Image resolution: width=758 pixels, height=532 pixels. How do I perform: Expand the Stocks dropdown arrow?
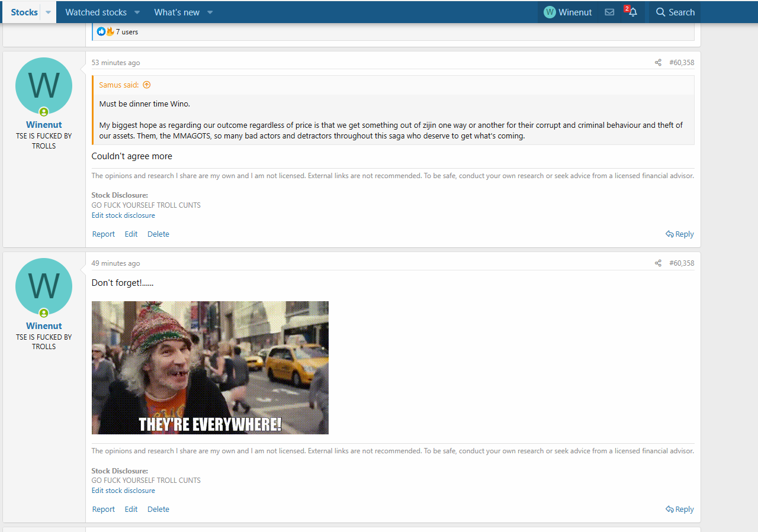(x=48, y=12)
